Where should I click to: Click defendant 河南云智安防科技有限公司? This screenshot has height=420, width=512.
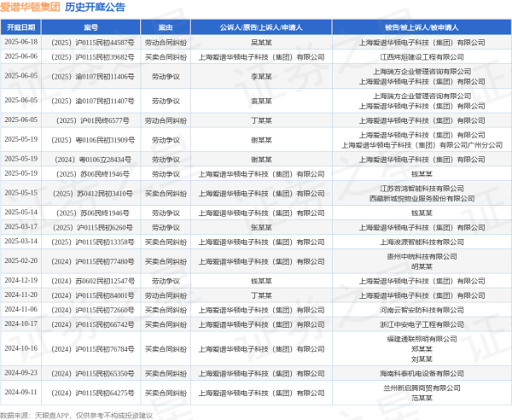tap(422, 310)
